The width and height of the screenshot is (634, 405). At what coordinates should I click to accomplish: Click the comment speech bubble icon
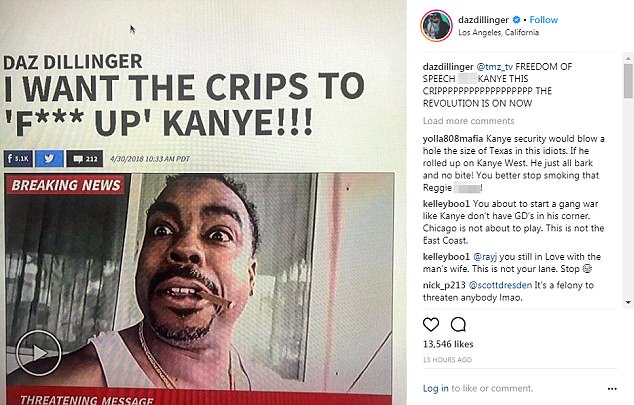click(458, 324)
